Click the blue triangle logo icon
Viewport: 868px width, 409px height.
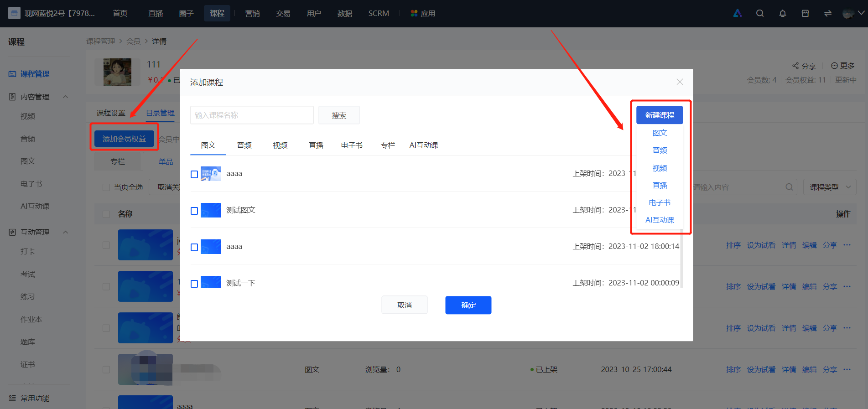pos(738,13)
